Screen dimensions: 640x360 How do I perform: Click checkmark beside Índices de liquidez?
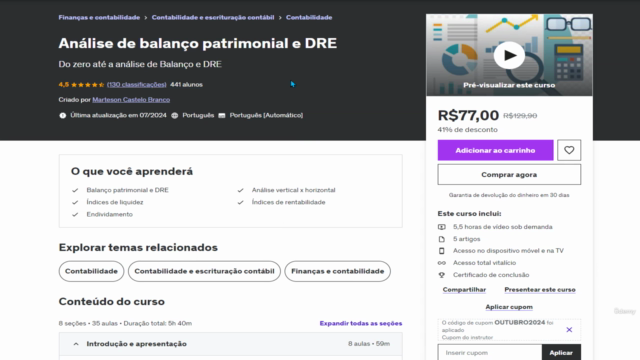coord(75,202)
